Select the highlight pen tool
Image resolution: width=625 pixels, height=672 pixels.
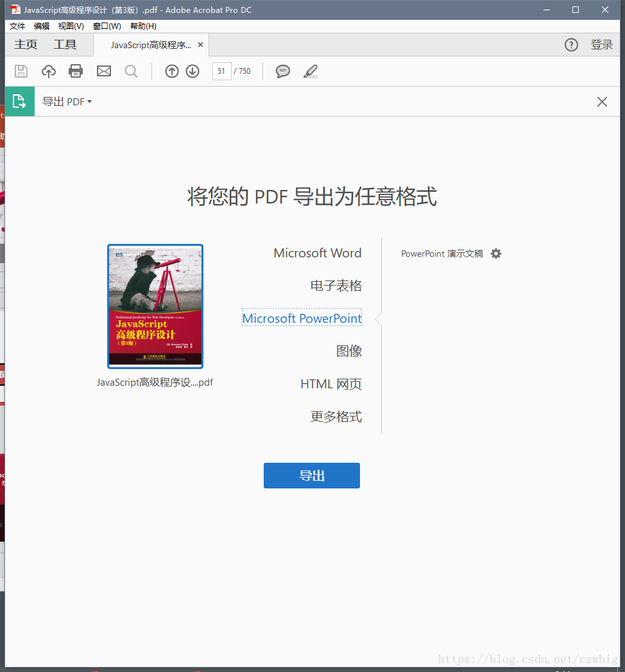point(311,71)
